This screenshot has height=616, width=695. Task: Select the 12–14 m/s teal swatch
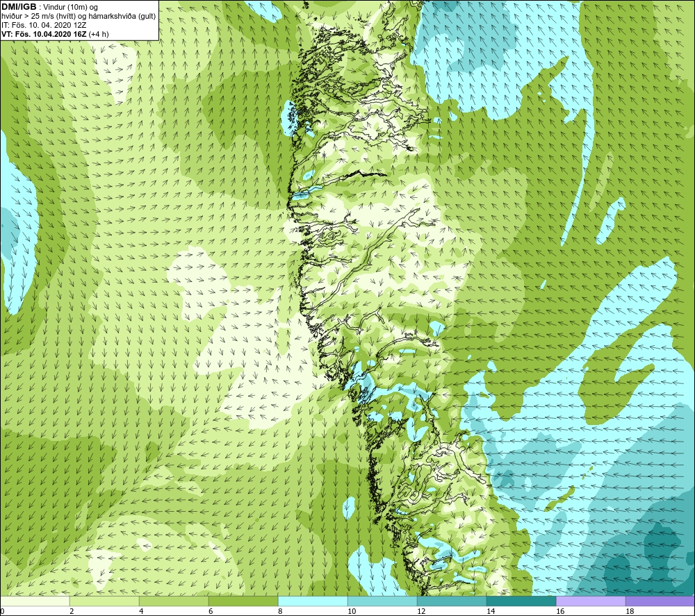452,601
